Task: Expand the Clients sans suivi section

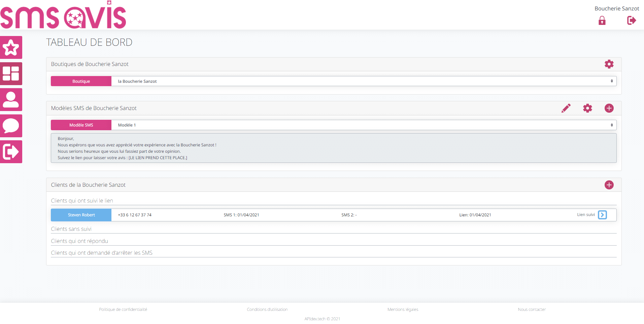Action: [x=71, y=229]
